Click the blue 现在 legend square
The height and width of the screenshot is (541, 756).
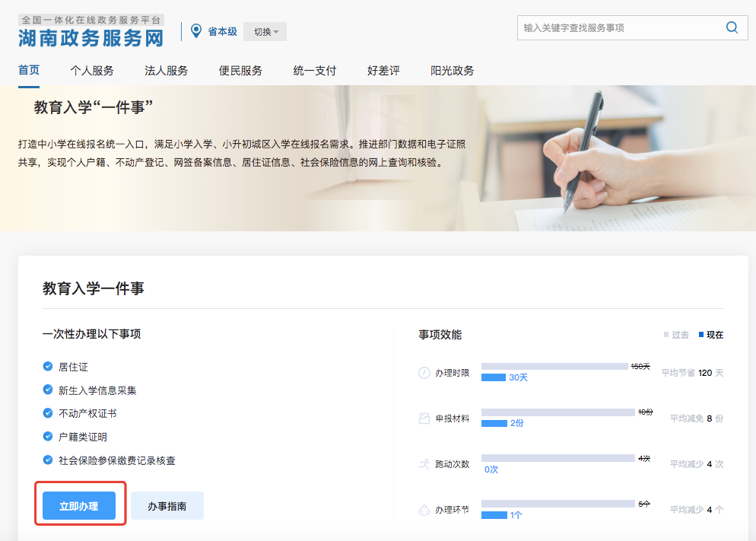[701, 334]
